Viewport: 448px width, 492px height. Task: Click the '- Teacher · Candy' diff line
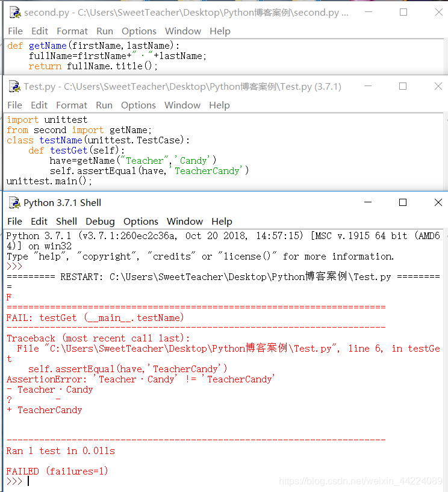pos(50,390)
